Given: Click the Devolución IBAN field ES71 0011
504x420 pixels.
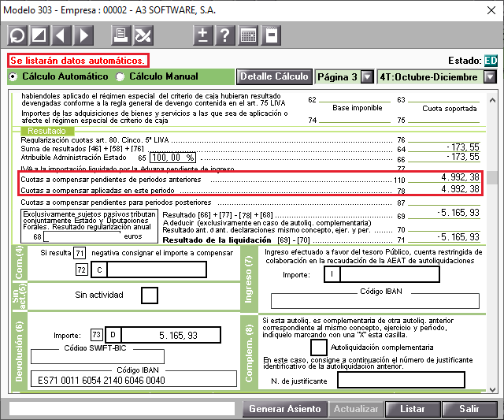Looking at the screenshot, I should click(134, 380).
